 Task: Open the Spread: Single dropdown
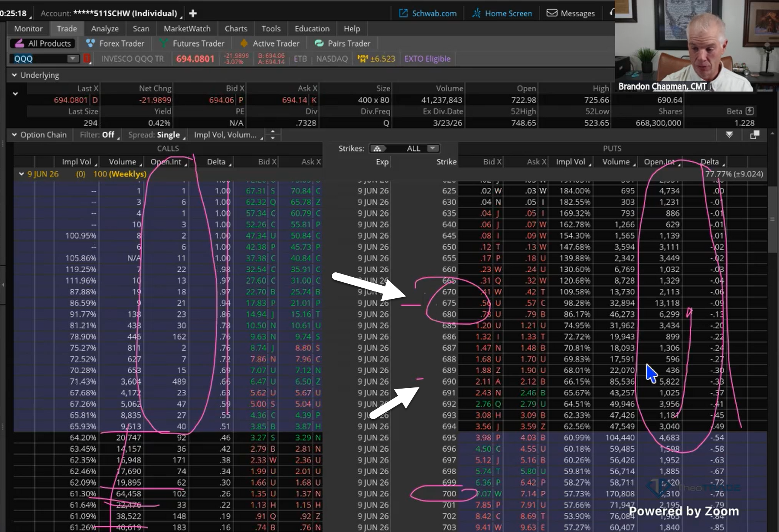[156, 135]
